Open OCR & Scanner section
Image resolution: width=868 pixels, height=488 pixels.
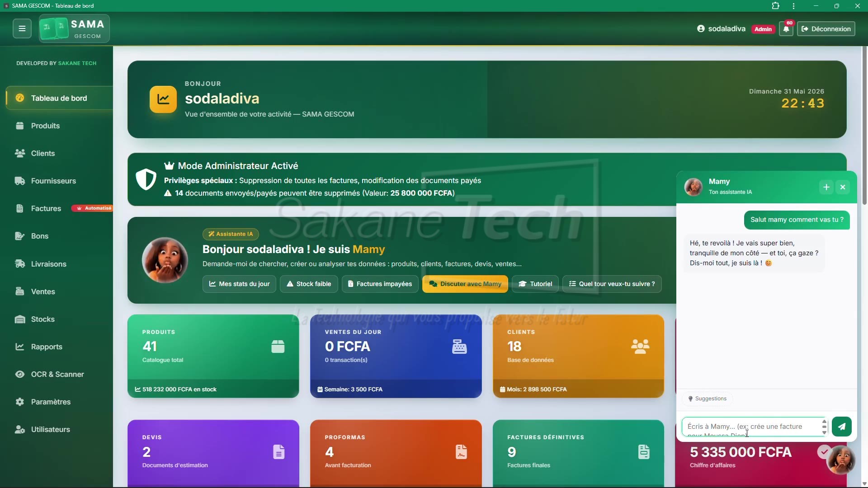point(59,374)
